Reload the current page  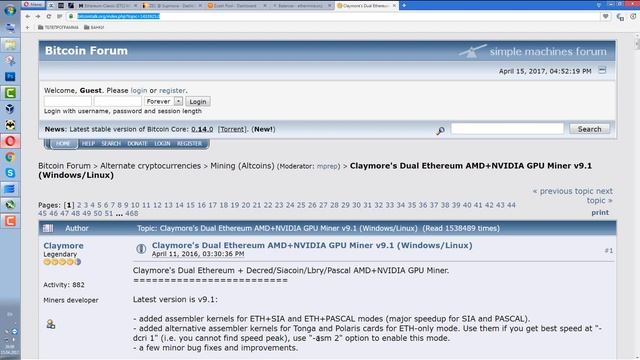point(49,16)
